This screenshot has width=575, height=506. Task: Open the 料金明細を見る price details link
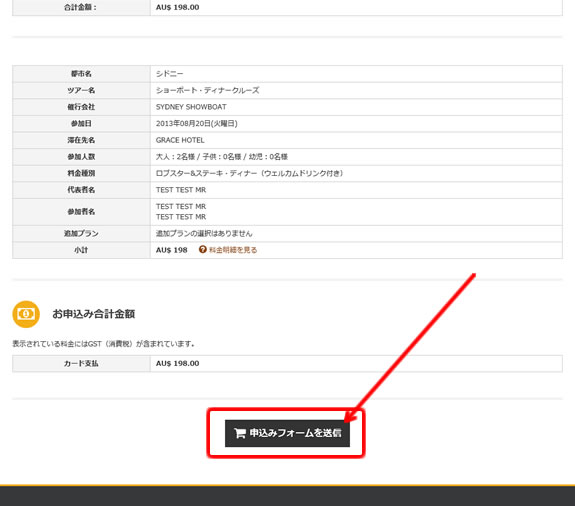coord(233,250)
